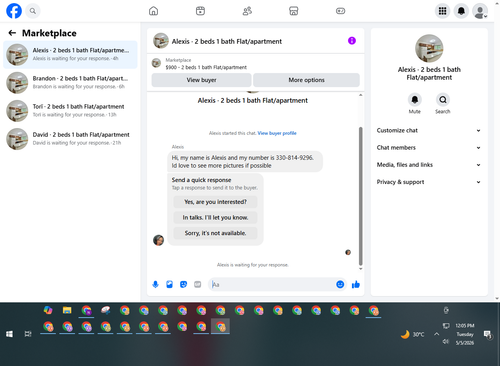This screenshot has width=500, height=366.
Task: Attach a file with photo icon
Action: coord(169,284)
